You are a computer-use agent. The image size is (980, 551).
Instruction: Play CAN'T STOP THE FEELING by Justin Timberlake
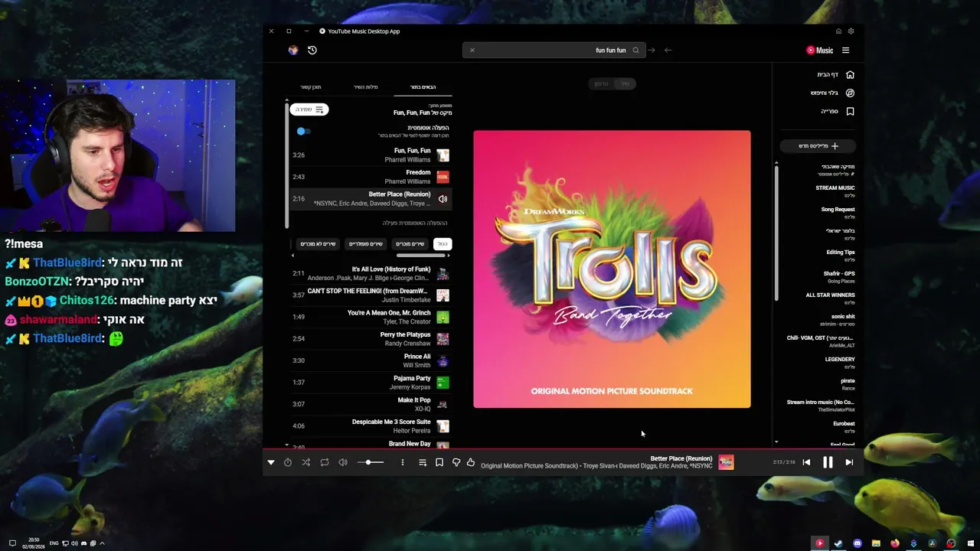(x=371, y=295)
